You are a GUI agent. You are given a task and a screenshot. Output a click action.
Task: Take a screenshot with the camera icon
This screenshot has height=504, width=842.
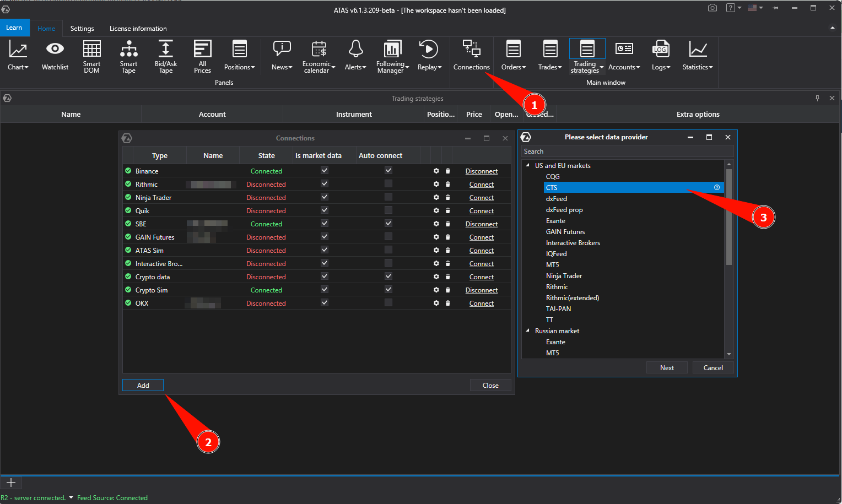click(713, 8)
